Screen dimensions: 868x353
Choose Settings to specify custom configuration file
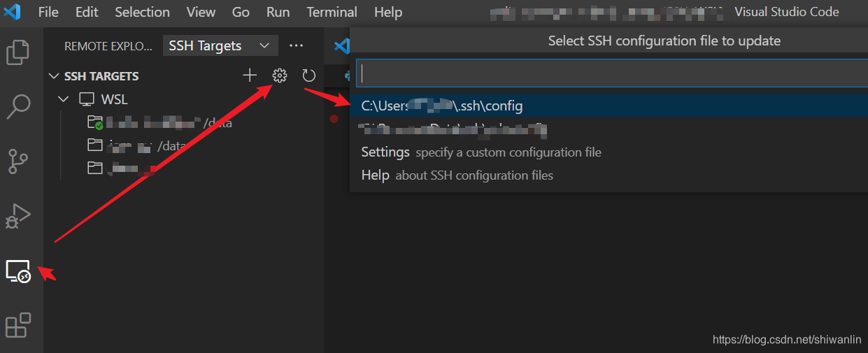[x=609, y=152]
